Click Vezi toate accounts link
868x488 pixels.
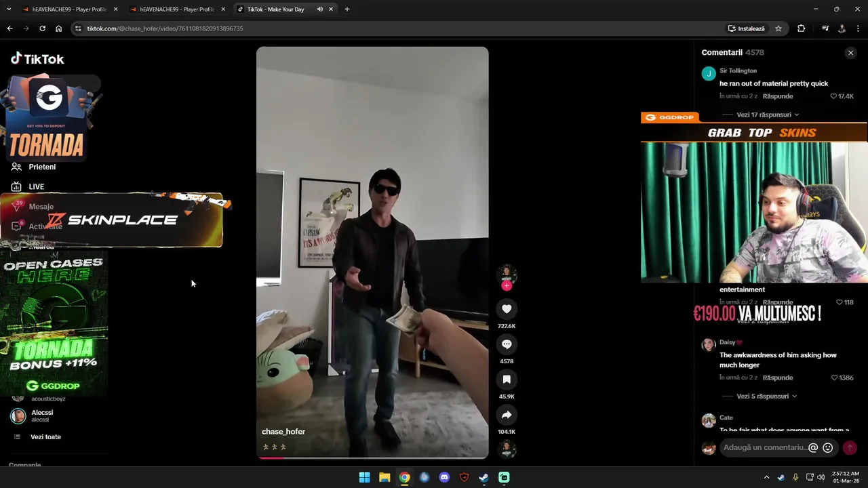click(x=45, y=437)
